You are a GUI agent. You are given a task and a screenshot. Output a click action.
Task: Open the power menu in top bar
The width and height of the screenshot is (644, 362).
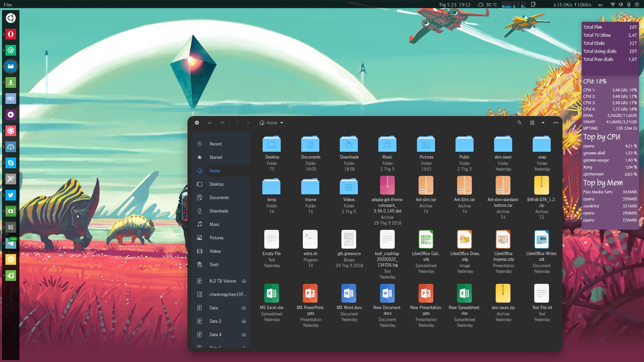[x=637, y=5]
